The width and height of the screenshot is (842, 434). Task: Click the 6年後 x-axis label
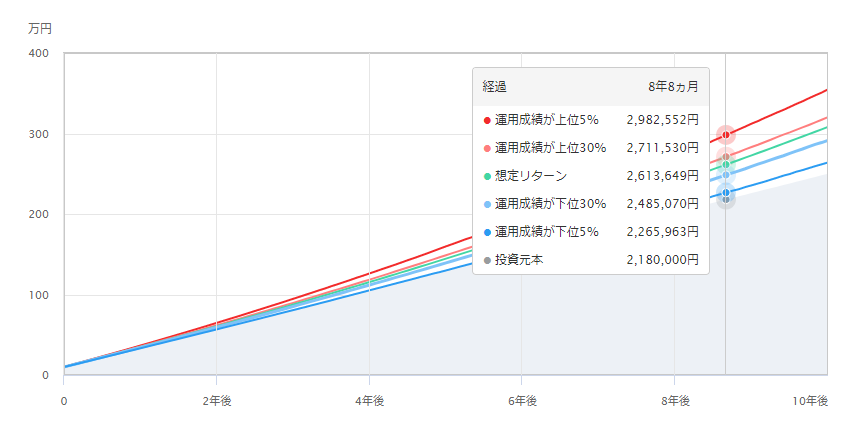click(x=521, y=400)
